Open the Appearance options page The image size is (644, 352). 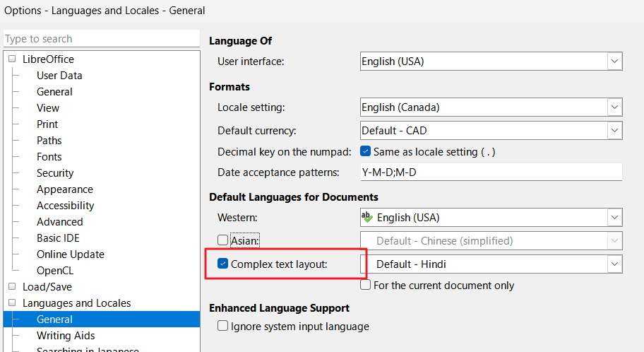click(64, 189)
